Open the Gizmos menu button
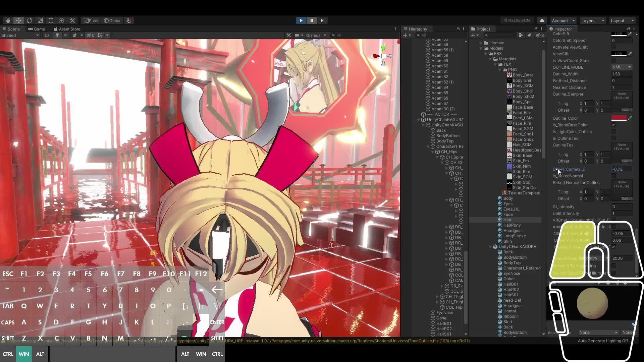 pyautogui.click(x=313, y=35)
